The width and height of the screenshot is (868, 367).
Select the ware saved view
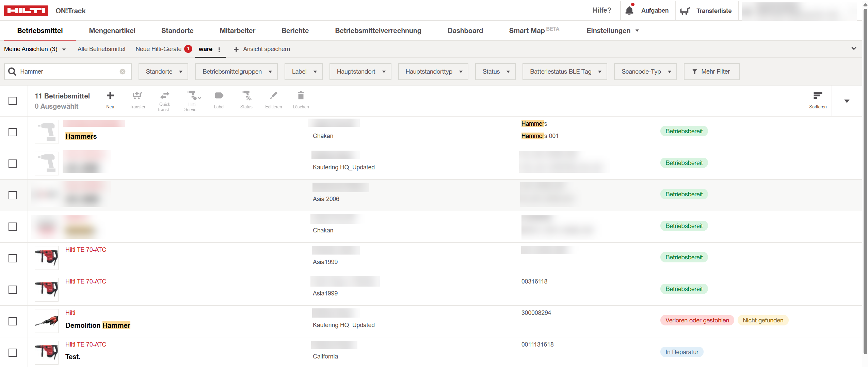click(206, 49)
